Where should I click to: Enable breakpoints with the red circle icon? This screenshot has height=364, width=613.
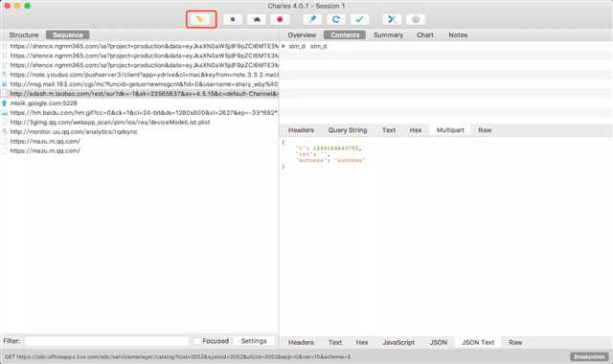280,19
